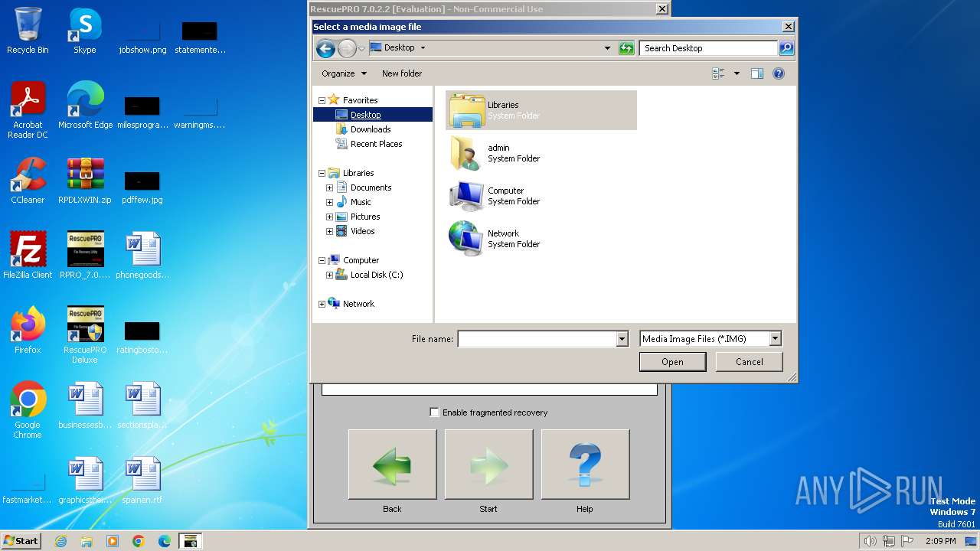Open RescuePRO Deluxe desktop shortcut
Screen dimensions: 980x551
[x=85, y=335]
